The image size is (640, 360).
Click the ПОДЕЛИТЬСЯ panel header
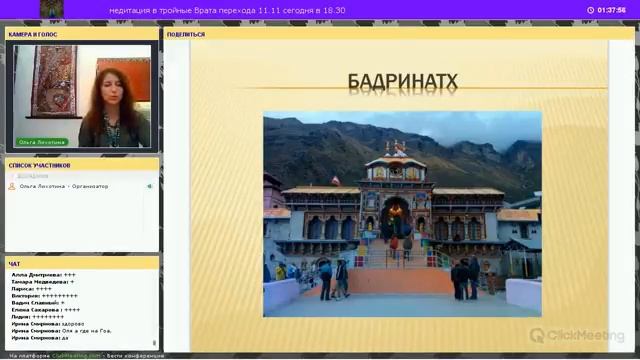point(399,34)
